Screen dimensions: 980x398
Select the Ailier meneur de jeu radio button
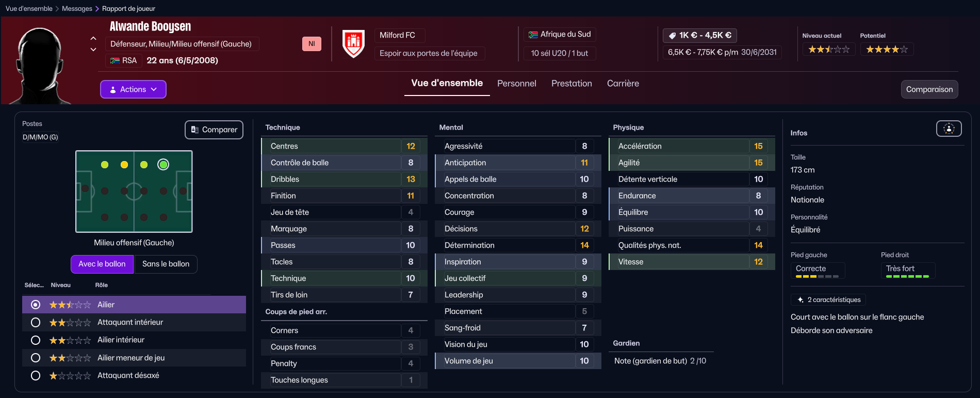click(36, 358)
